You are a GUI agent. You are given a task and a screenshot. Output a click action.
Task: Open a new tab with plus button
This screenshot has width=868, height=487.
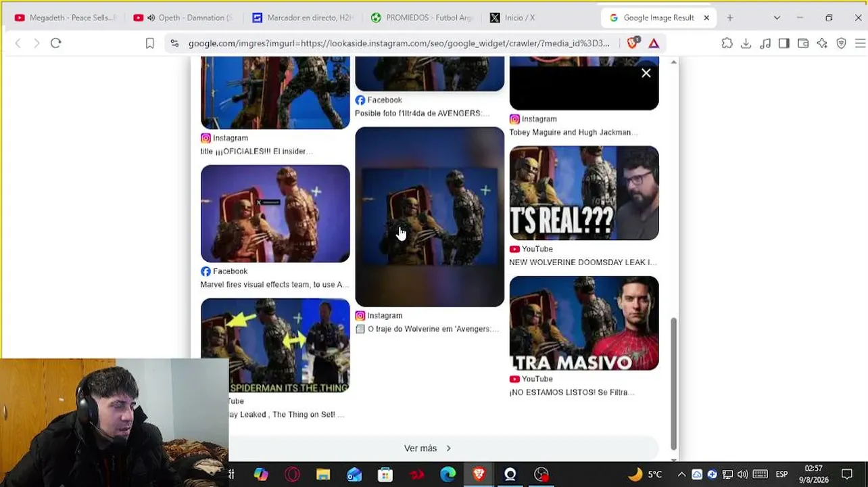pyautogui.click(x=730, y=18)
